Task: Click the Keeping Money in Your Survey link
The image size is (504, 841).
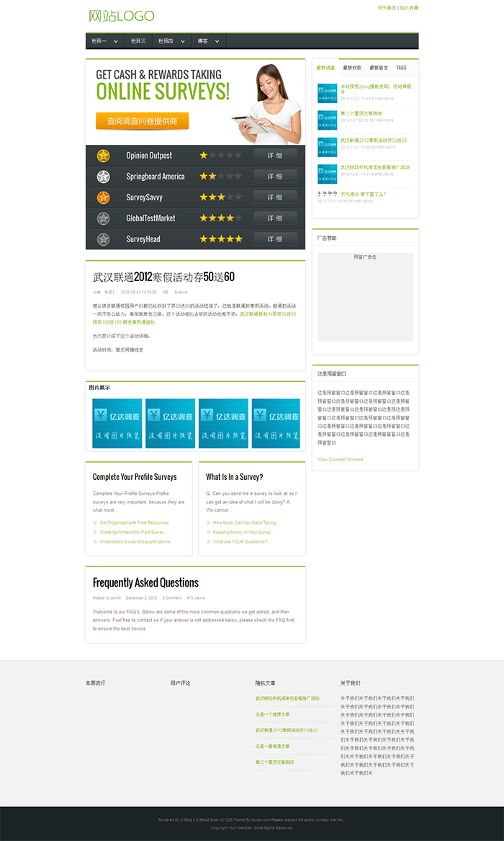Action: [x=243, y=532]
